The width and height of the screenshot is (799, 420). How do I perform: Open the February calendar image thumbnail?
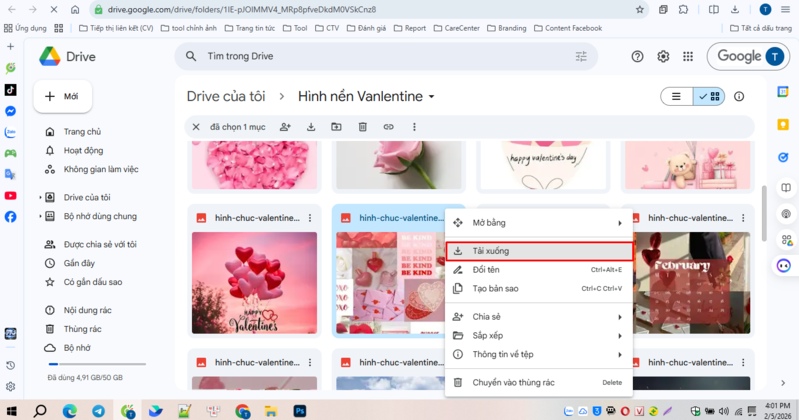[691, 283]
